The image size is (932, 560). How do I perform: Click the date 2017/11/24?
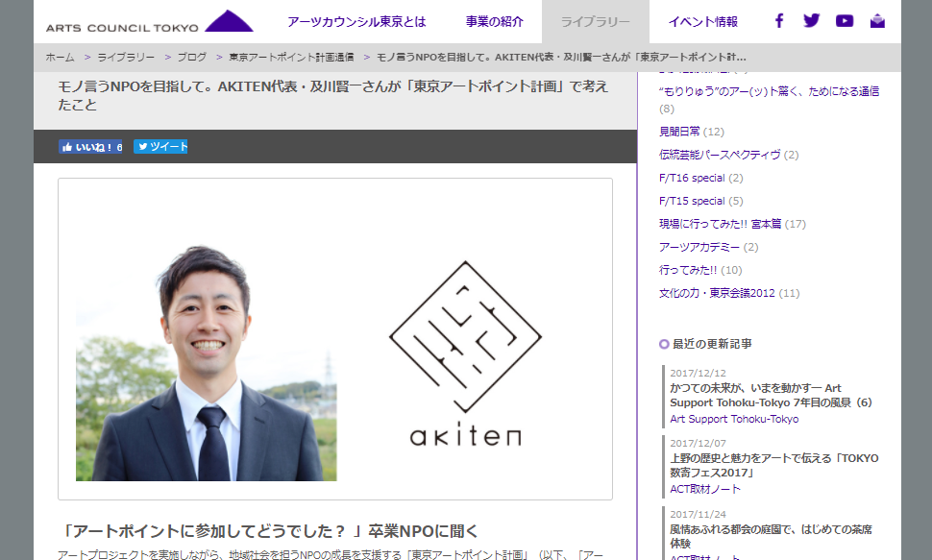698,514
